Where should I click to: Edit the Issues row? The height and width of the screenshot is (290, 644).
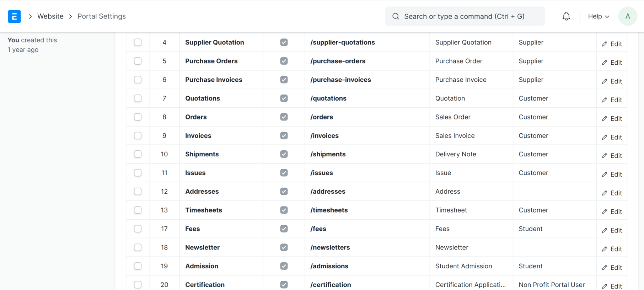612,174
